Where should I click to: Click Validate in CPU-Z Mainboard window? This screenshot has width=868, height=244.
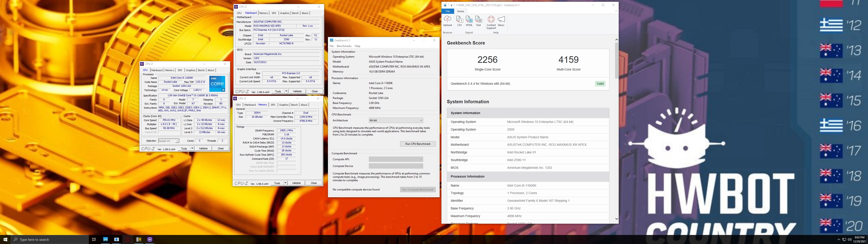tap(297, 91)
